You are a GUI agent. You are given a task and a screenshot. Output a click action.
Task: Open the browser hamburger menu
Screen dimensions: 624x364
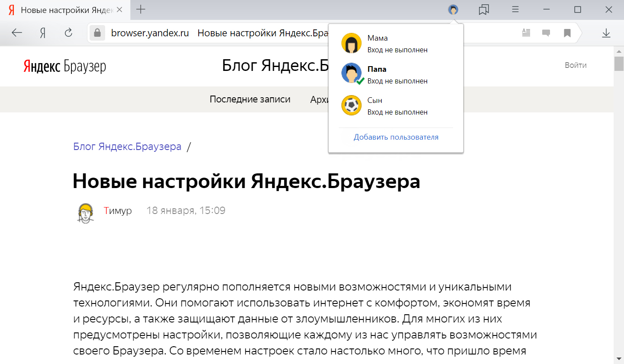(x=515, y=9)
